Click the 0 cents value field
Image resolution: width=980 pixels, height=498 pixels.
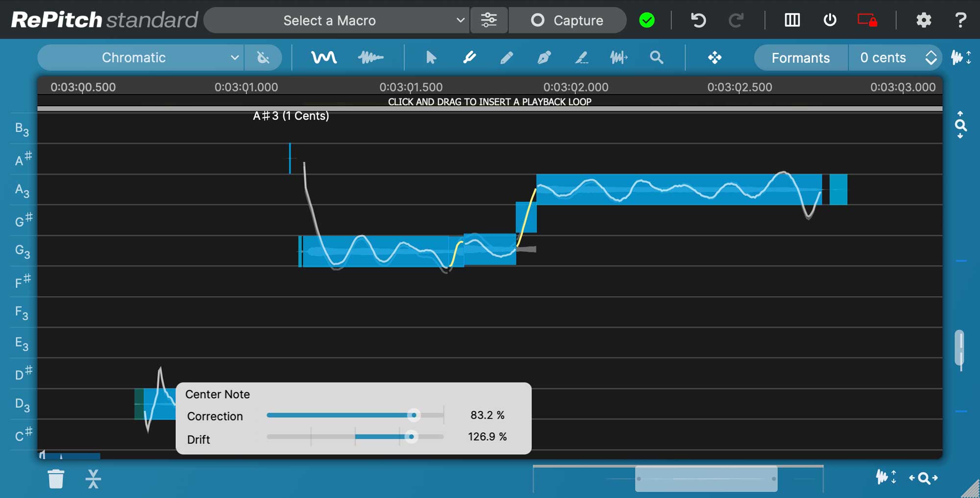[883, 57]
